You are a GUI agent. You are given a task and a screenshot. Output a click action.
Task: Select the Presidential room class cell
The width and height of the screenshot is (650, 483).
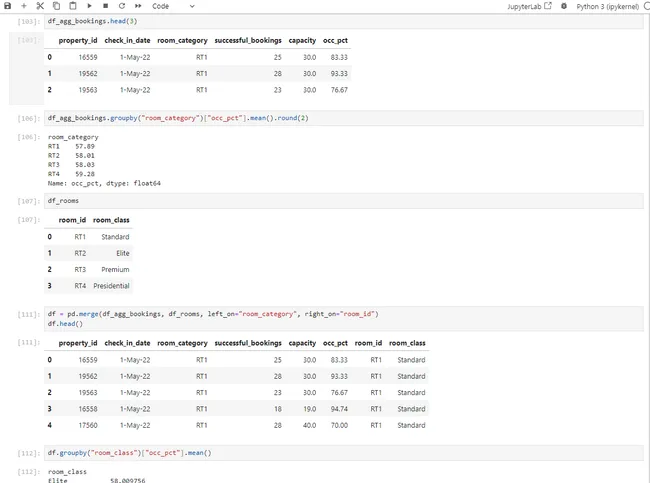point(111,286)
